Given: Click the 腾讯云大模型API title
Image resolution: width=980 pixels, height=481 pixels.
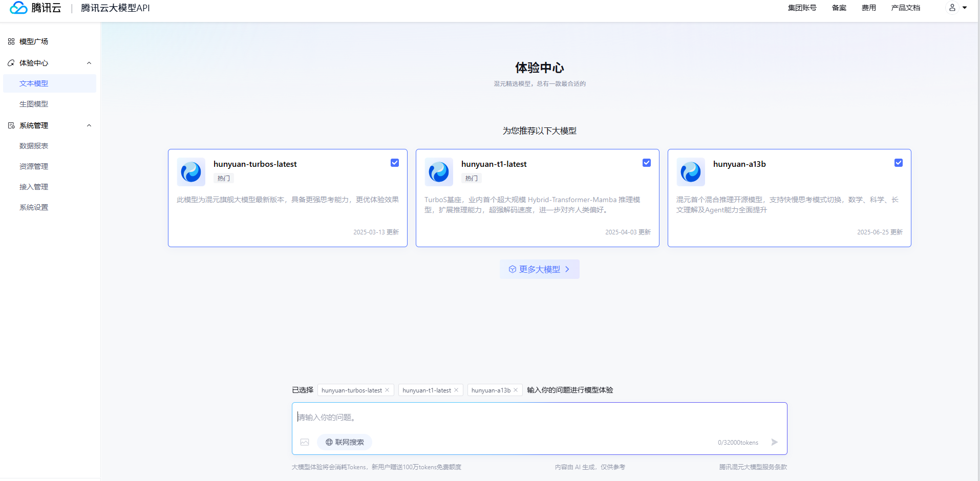Looking at the screenshot, I should click(x=115, y=8).
